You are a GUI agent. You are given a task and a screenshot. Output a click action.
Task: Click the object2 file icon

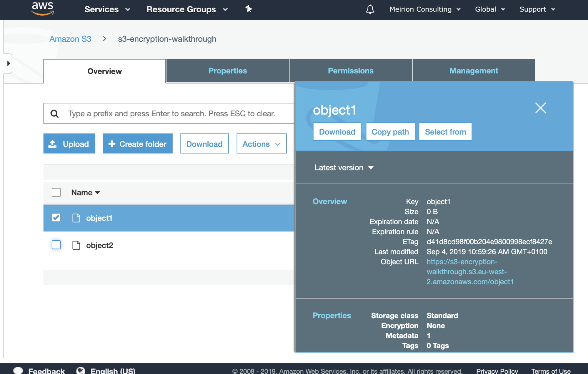(76, 245)
